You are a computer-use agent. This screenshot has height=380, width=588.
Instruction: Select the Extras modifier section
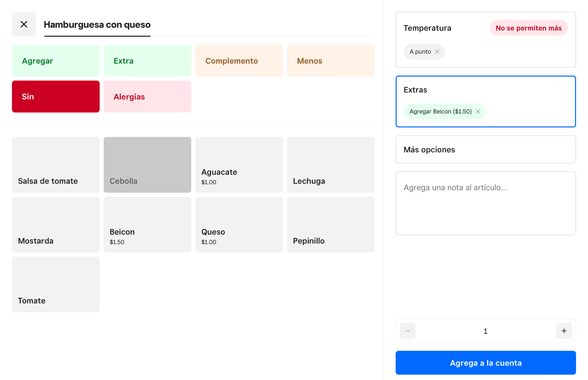pyautogui.click(x=486, y=90)
